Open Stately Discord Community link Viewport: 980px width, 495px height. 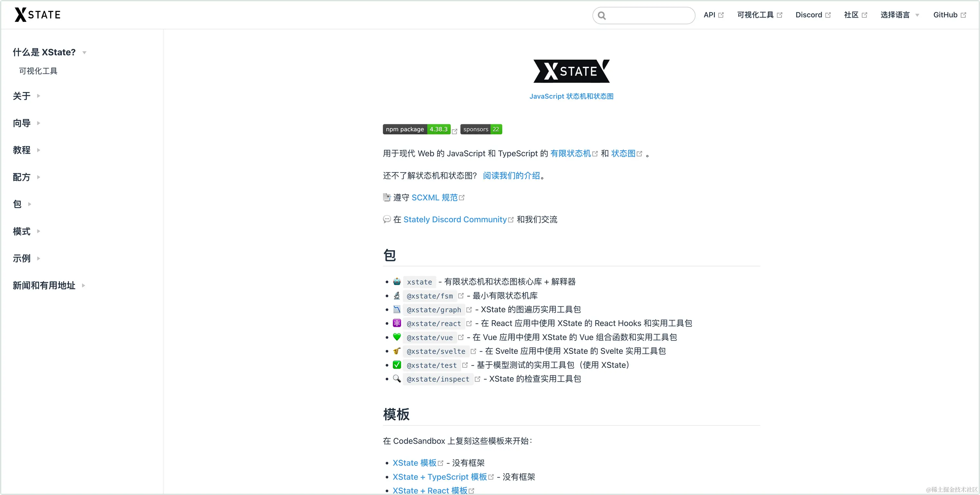pyautogui.click(x=455, y=219)
